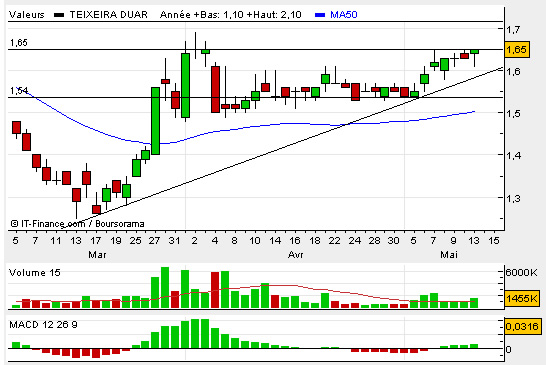This screenshot has width=546, height=365.
Task: Click the yellow 1,65 current price tag
Action: click(516, 49)
